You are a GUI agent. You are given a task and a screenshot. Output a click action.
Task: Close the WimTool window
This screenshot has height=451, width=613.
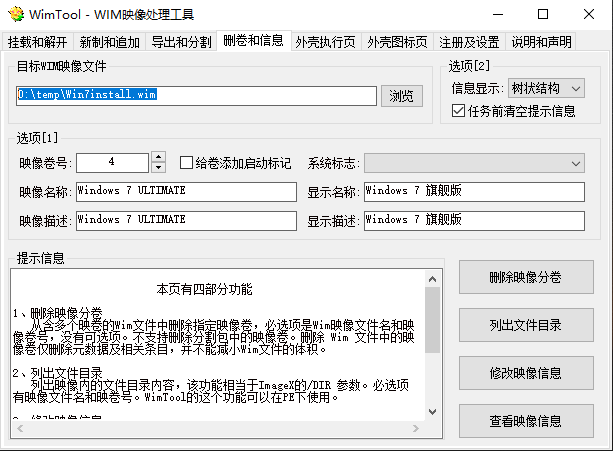tap(589, 14)
